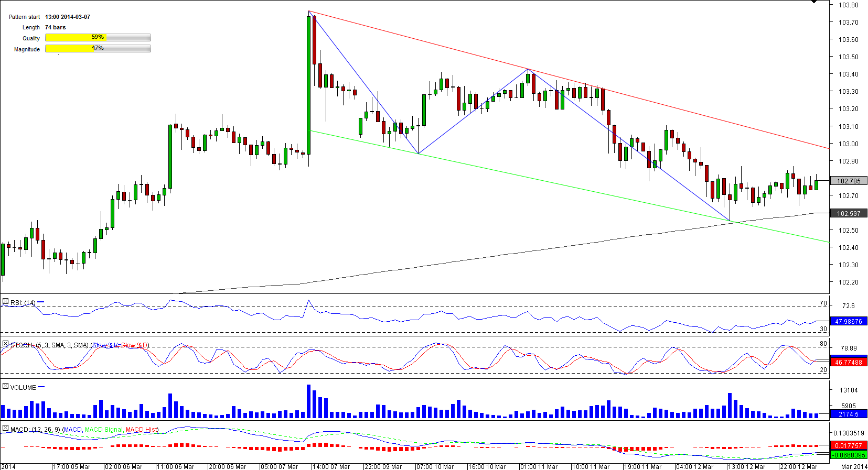This screenshot has width=868, height=470.
Task: Close the MACD indicator panel
Action: [5, 429]
